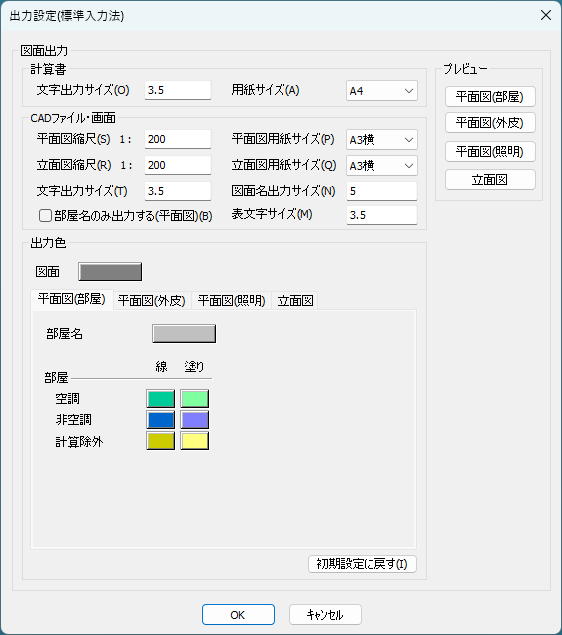Switch to the 平面図(外皮) tab
562x635 pixels.
click(151, 300)
